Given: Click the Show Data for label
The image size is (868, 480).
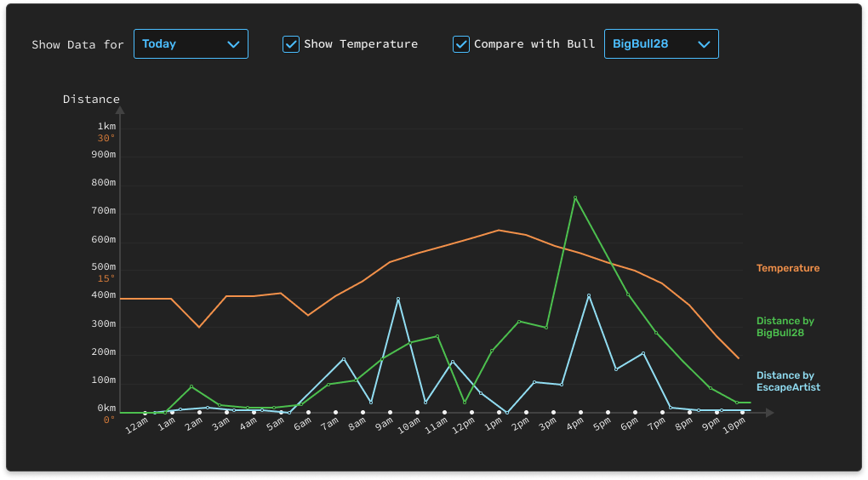Looking at the screenshot, I should tap(77, 44).
